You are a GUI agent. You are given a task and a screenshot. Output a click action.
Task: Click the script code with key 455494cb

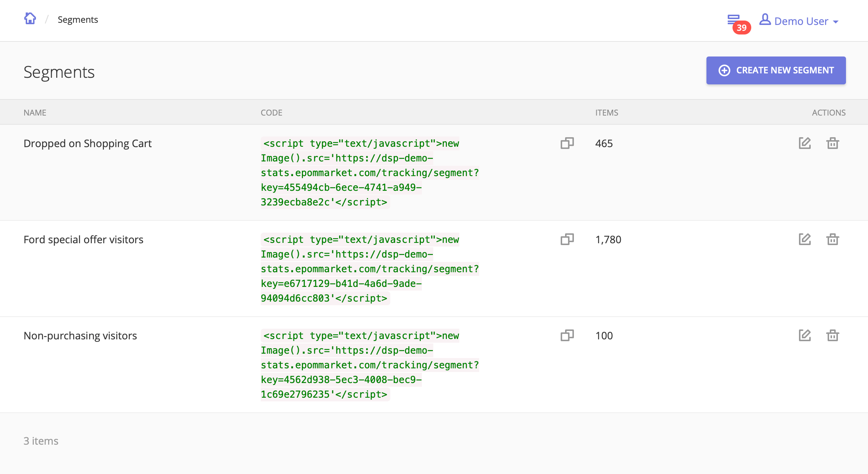click(x=370, y=173)
